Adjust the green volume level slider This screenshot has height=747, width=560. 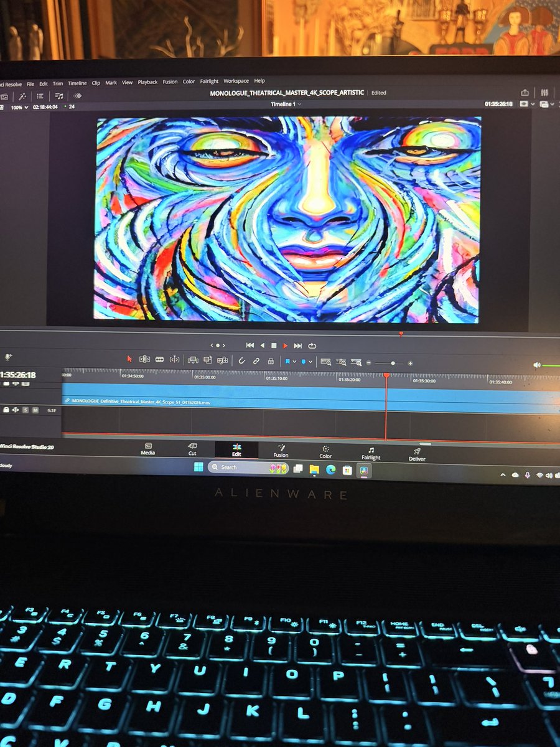pos(551,366)
